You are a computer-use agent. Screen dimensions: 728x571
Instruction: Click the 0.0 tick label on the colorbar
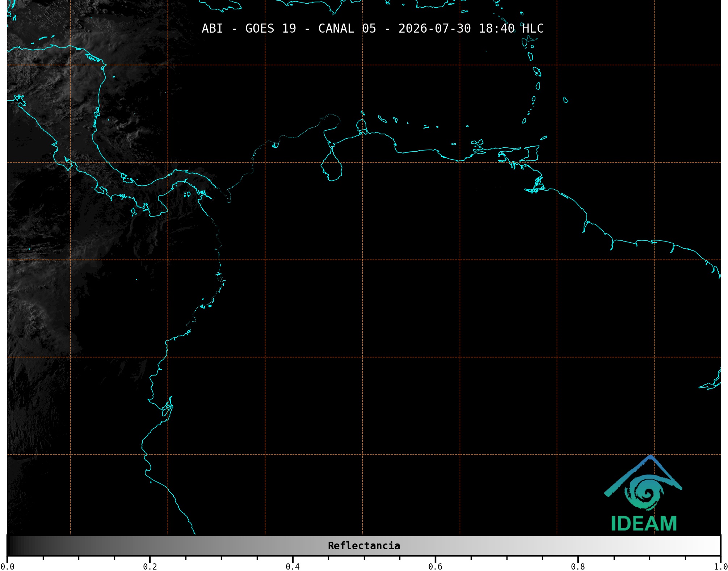coord(7,566)
